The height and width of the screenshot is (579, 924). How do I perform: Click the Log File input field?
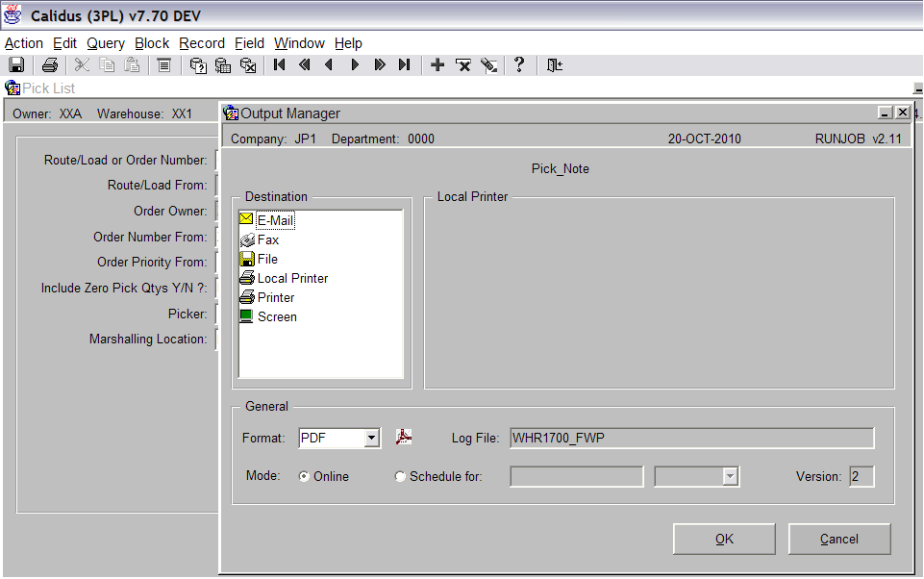point(692,438)
